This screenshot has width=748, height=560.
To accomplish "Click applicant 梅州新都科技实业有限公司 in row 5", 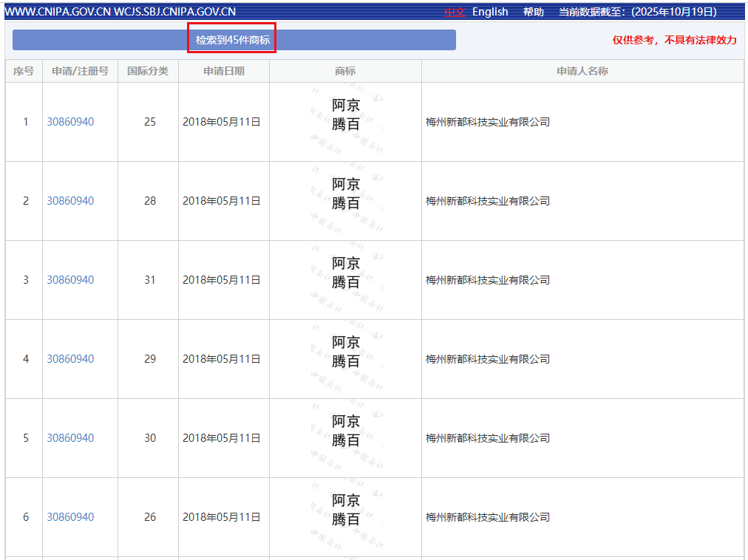I will pos(488,438).
